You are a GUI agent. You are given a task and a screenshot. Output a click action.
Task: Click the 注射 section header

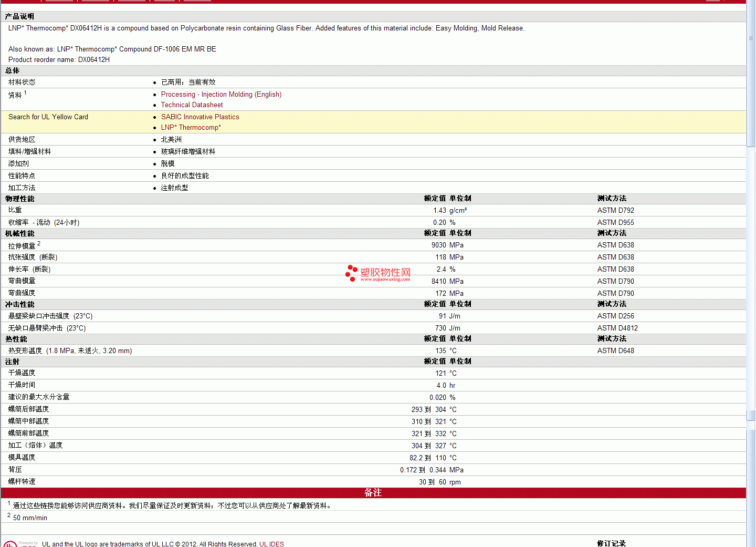point(12,362)
